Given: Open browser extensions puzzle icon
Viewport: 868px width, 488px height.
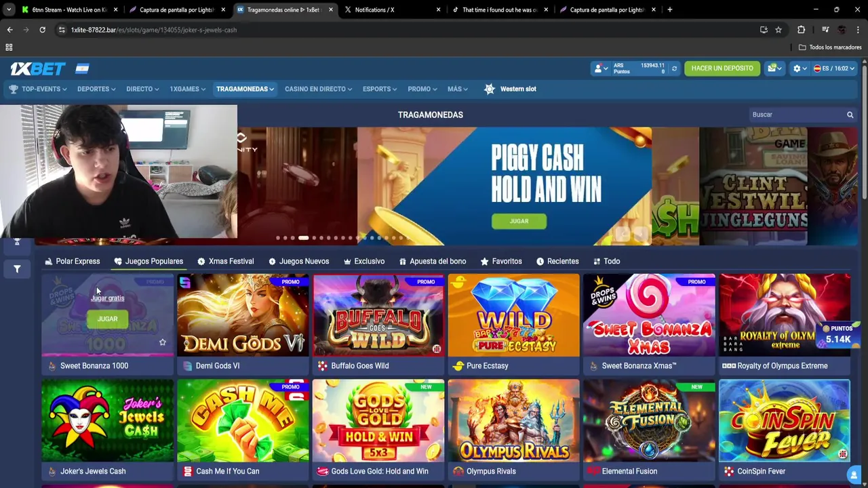Looking at the screenshot, I should pyautogui.click(x=801, y=30).
